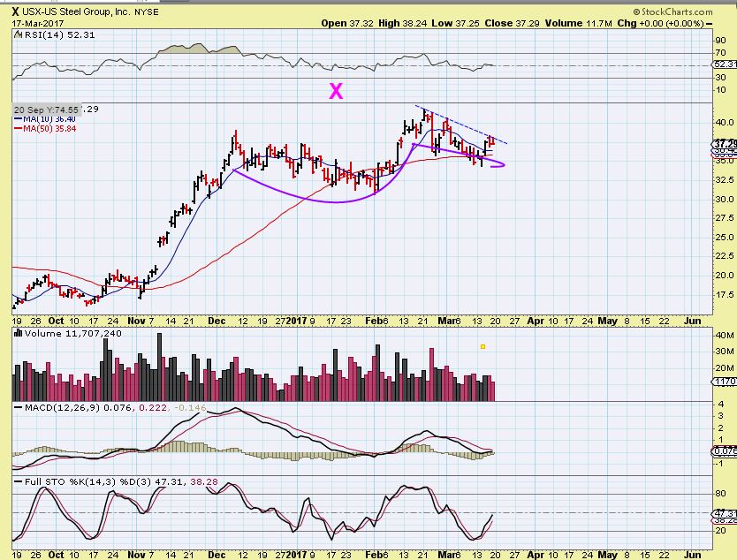Click the NYSE exchange label

(146, 12)
